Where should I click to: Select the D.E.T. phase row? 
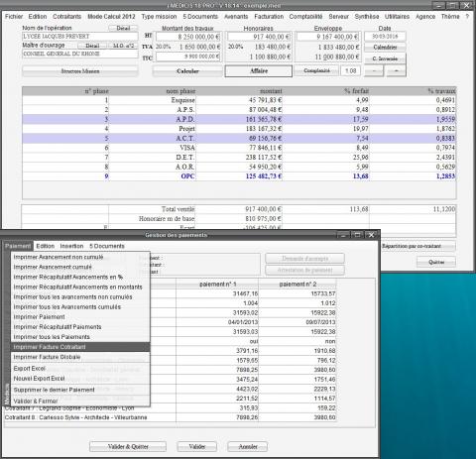[239, 158]
